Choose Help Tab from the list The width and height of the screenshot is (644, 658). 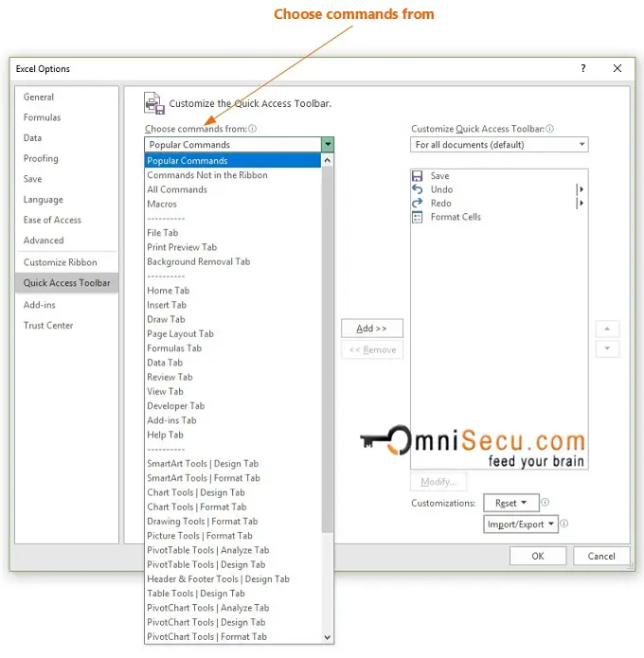(x=233, y=435)
